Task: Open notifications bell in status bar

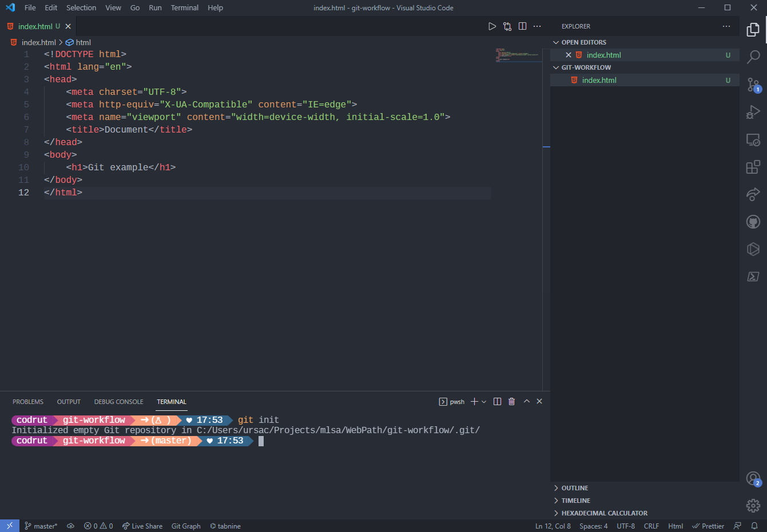Action: tap(754, 526)
